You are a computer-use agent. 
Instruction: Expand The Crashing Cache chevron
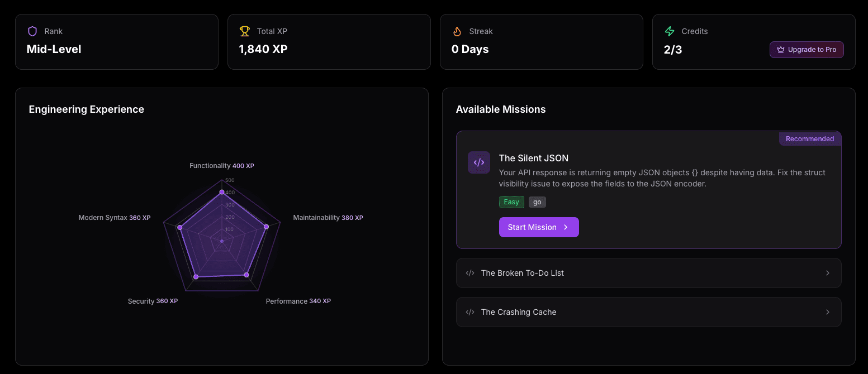click(828, 312)
